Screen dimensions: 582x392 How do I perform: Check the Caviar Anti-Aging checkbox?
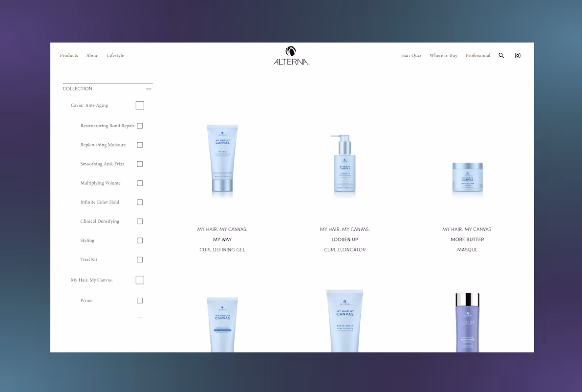pyautogui.click(x=140, y=106)
